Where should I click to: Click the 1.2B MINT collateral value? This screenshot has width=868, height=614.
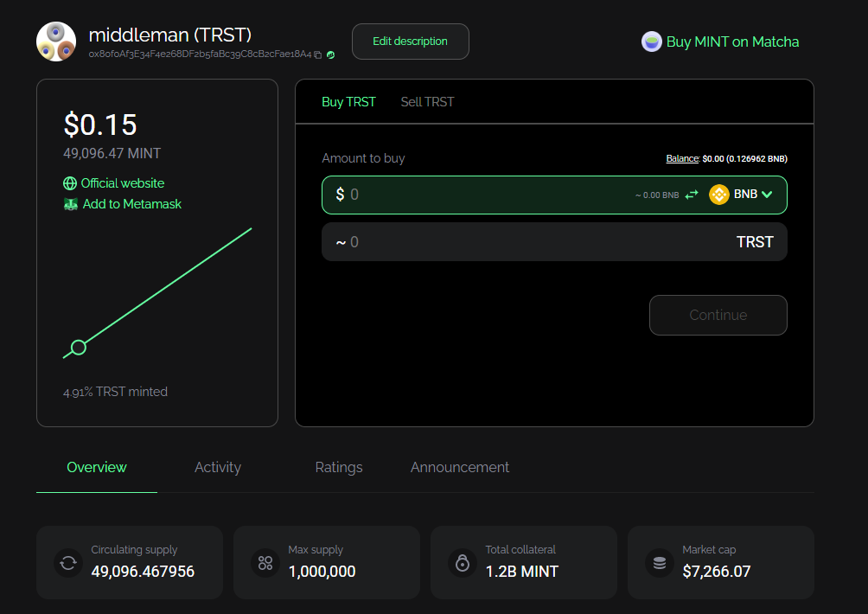tap(522, 572)
